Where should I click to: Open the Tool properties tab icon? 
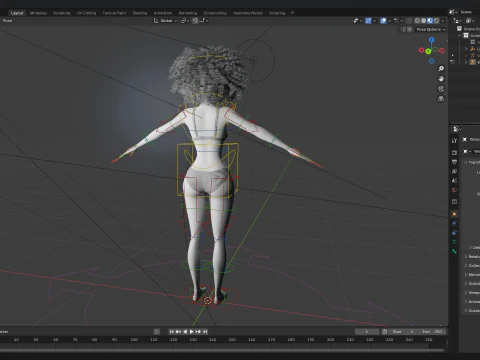coord(454,141)
